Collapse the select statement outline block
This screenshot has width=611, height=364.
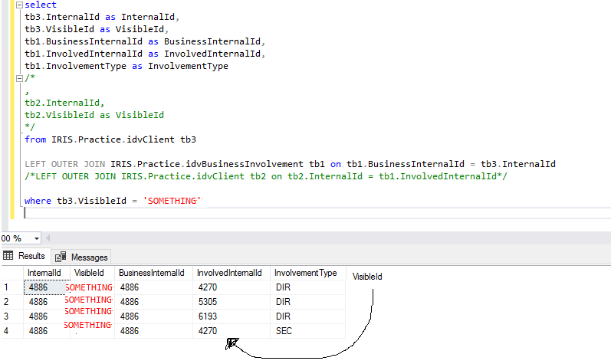pyautogui.click(x=18, y=5)
